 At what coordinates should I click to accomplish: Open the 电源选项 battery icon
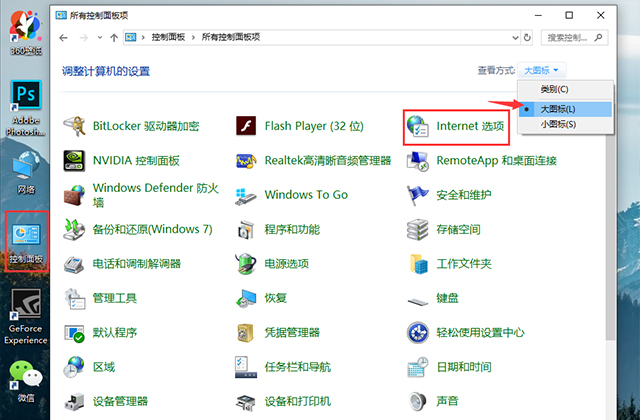[246, 264]
